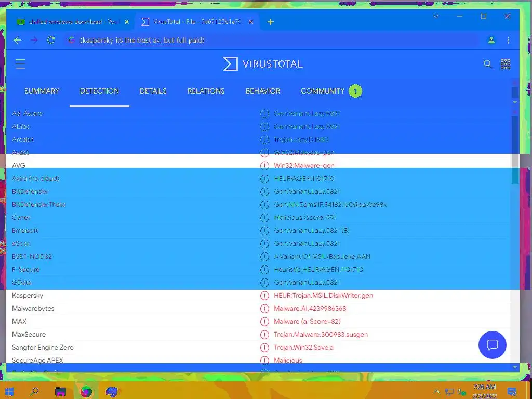Click the alert icon in the Malwarebytes row
This screenshot has width=532, height=399.
(x=264, y=309)
